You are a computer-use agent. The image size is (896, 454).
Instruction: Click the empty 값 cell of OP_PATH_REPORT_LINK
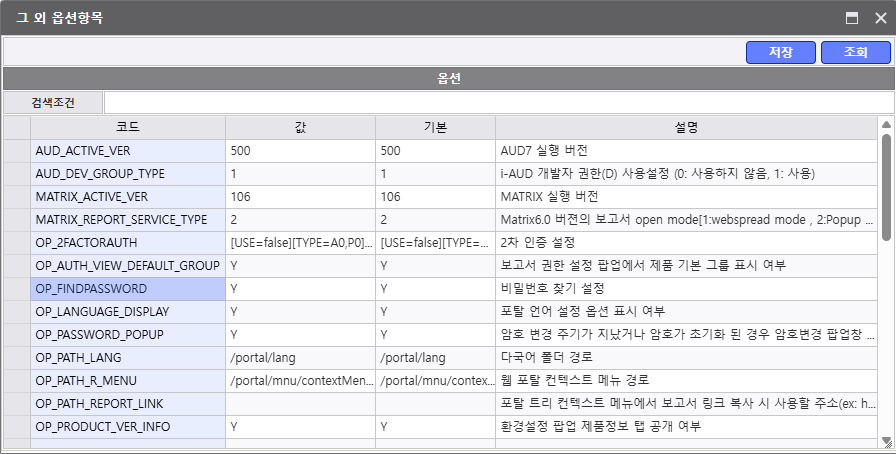(x=301, y=404)
